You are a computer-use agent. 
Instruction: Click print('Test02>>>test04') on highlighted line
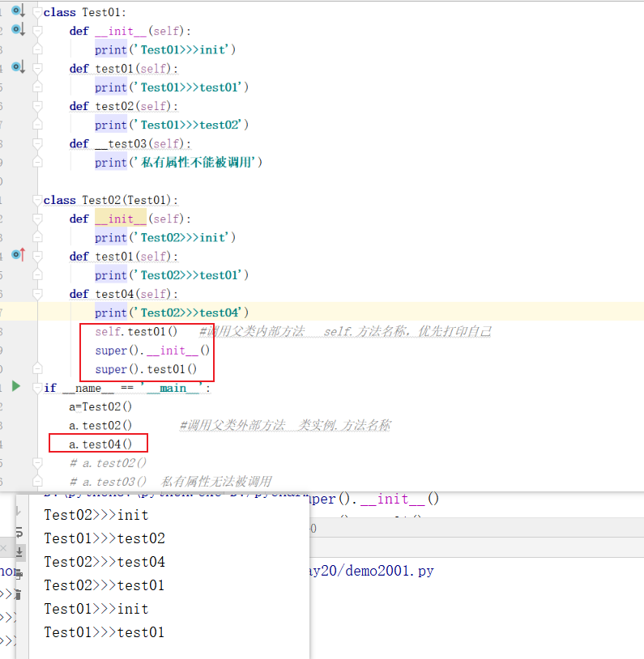[x=172, y=312]
